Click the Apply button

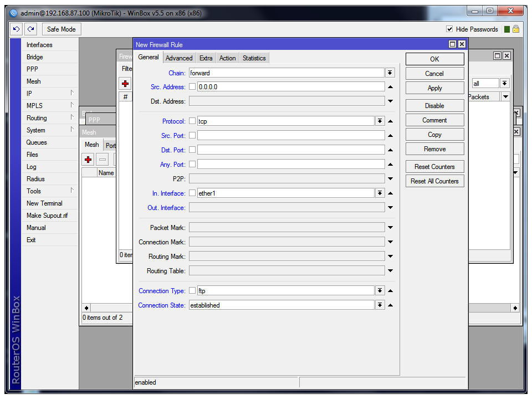(x=434, y=88)
